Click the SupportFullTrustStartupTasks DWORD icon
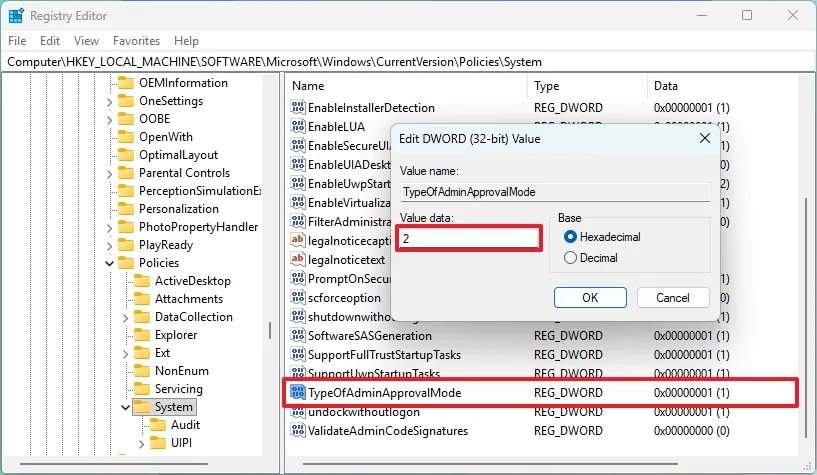Viewport: 817px width, 475px height. point(298,354)
